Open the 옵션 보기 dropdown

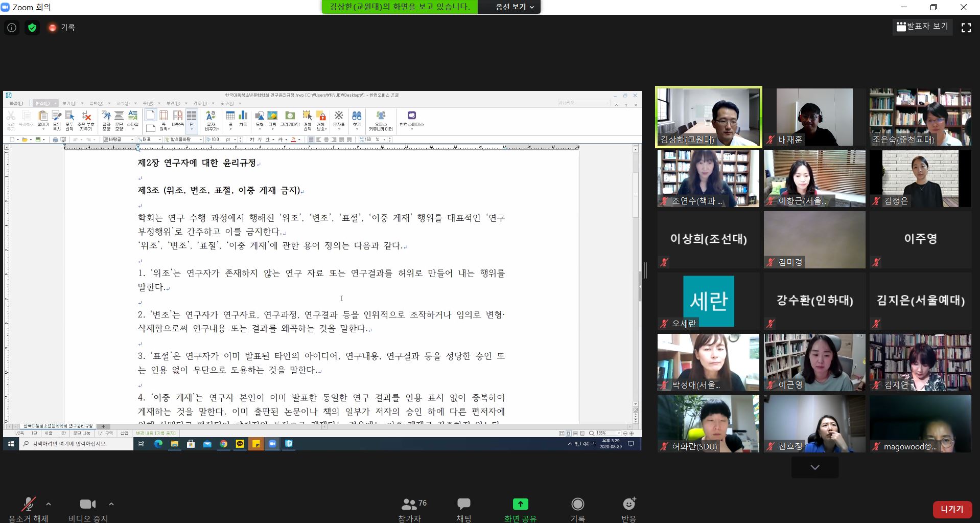(515, 7)
